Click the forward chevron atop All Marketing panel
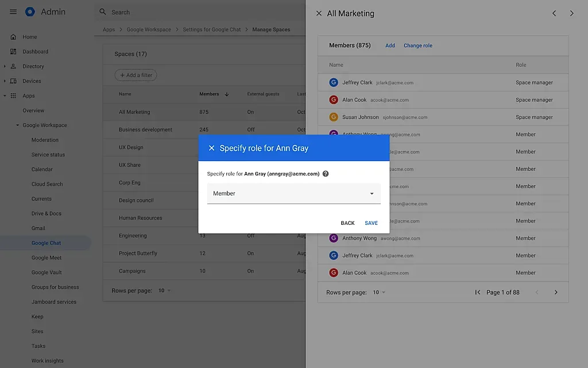588x368 pixels. click(572, 13)
